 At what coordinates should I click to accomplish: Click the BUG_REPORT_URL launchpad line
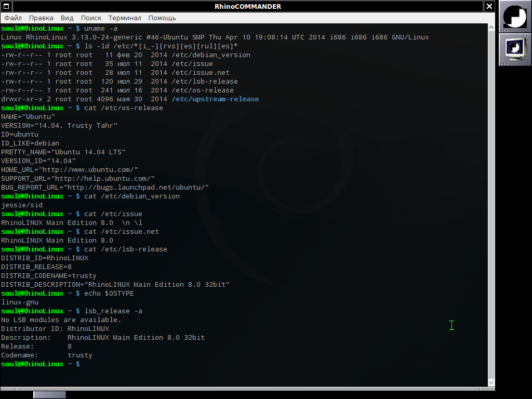[105, 187]
